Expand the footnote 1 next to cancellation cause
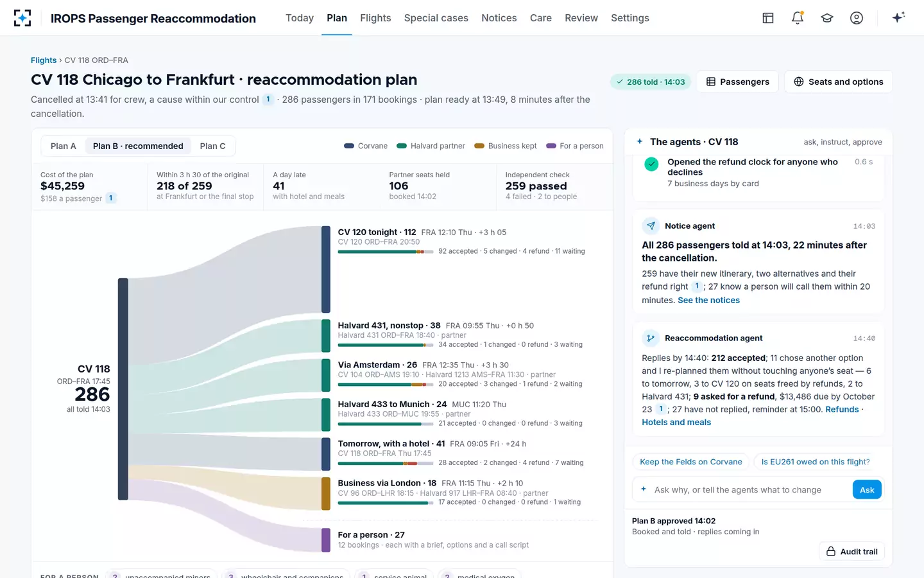The image size is (924, 578). pos(268,100)
